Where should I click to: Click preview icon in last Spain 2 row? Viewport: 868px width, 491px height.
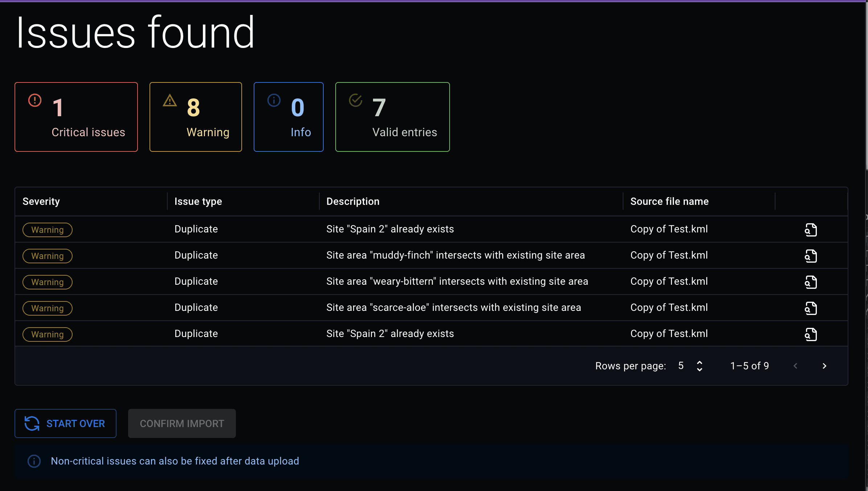pos(811,334)
